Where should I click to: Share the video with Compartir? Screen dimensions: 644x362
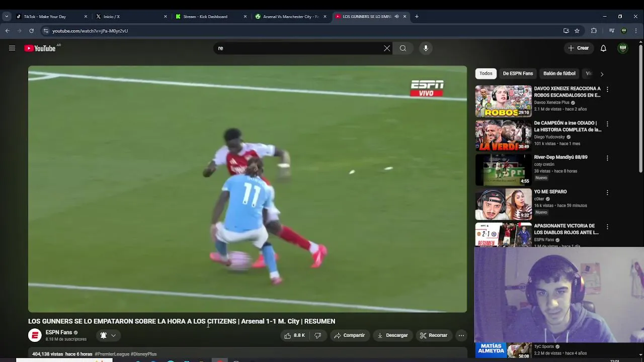click(350, 335)
